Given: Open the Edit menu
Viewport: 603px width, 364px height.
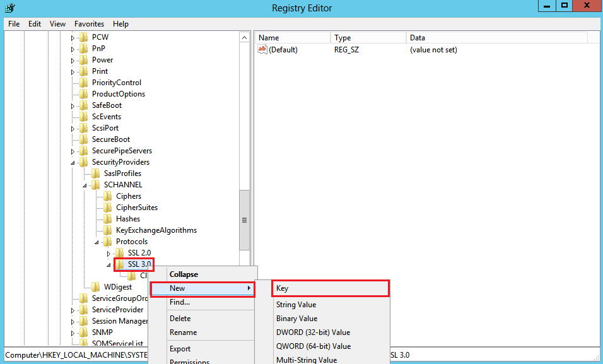Looking at the screenshot, I should click(35, 24).
